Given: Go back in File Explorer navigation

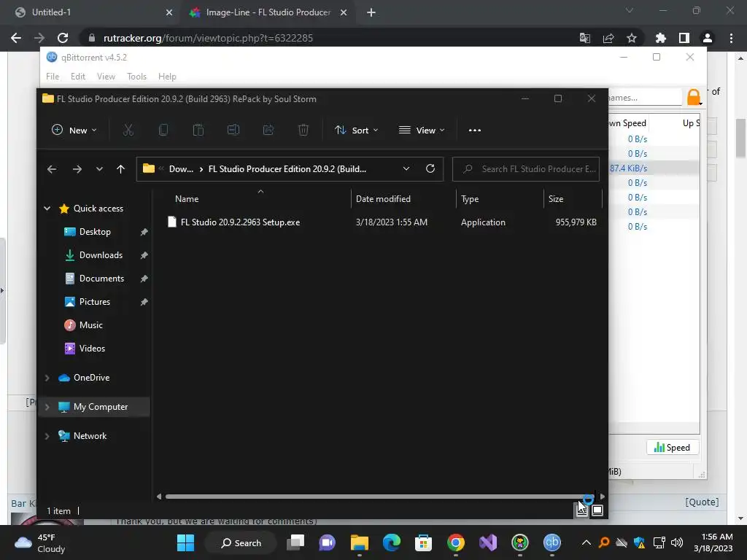Looking at the screenshot, I should [x=52, y=169].
